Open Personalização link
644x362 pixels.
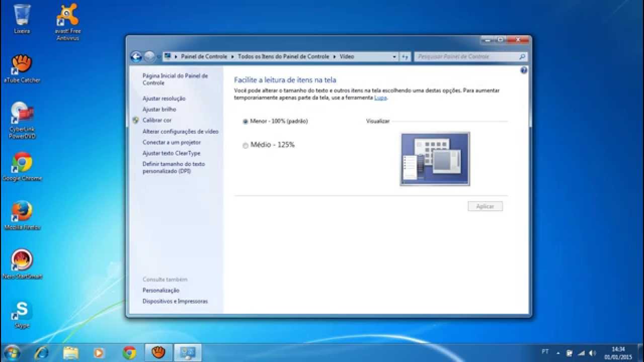pyautogui.click(x=161, y=290)
